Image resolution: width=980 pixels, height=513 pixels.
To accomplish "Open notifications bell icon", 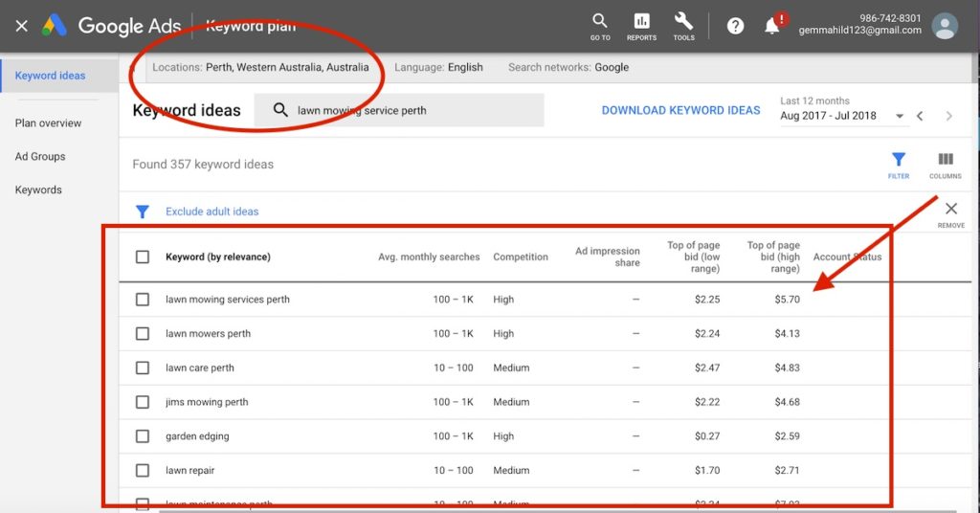I will 772,26.
